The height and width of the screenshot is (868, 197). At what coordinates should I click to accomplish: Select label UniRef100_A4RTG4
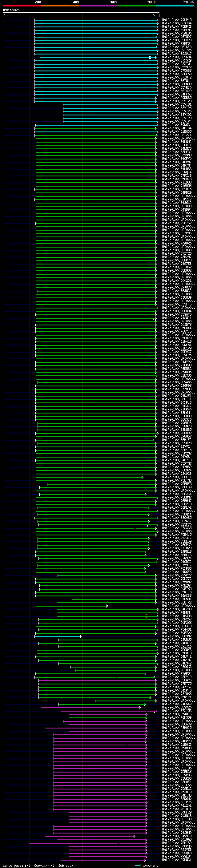(177, 128)
